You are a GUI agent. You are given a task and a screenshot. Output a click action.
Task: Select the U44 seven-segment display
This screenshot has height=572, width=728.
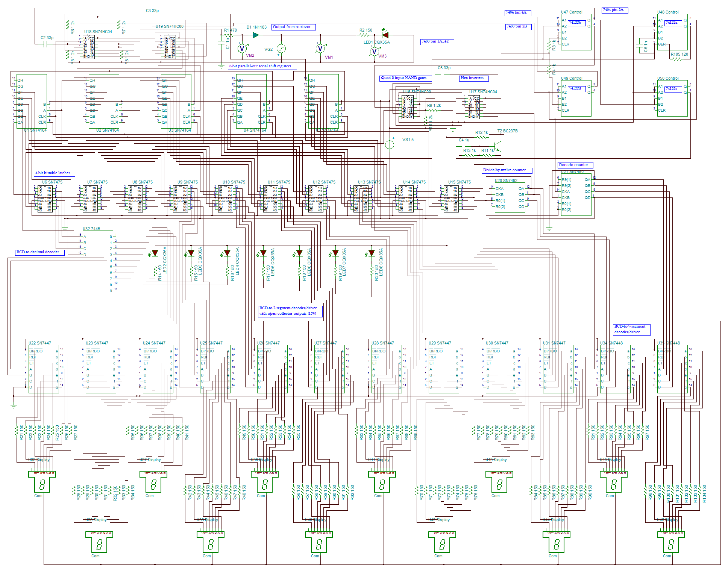click(x=557, y=542)
